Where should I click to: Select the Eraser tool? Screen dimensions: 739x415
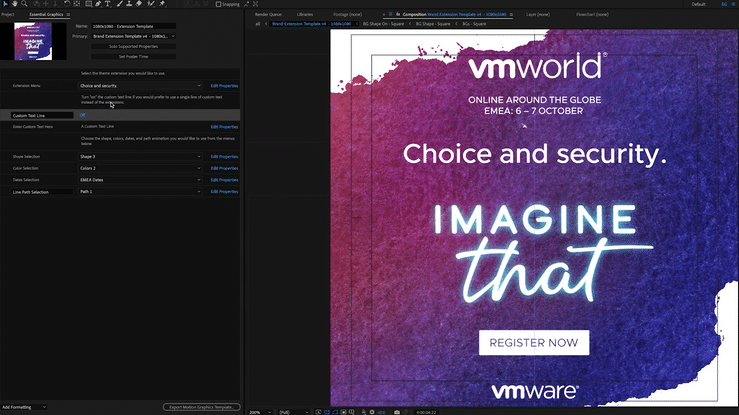[x=139, y=4]
